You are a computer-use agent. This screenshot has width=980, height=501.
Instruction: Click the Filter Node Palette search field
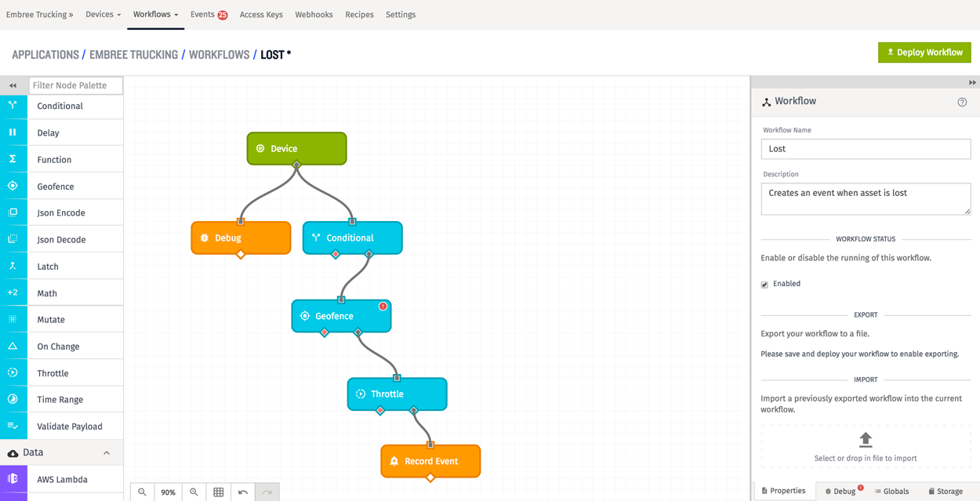click(x=75, y=85)
